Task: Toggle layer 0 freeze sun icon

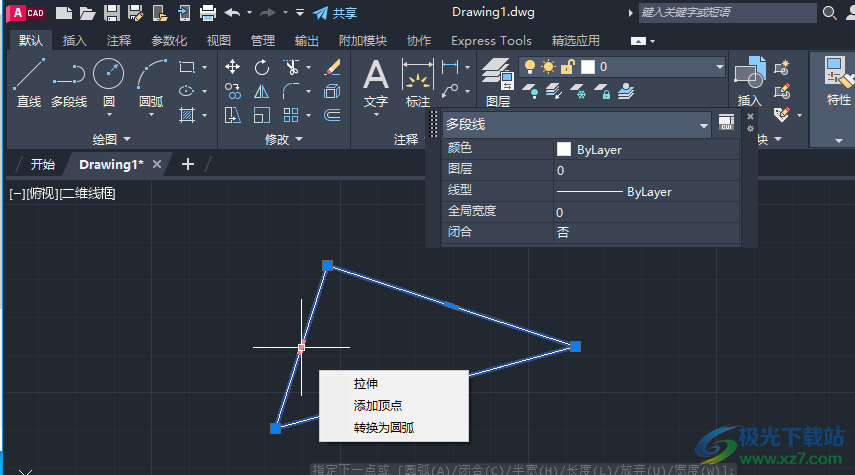Action: tap(548, 67)
